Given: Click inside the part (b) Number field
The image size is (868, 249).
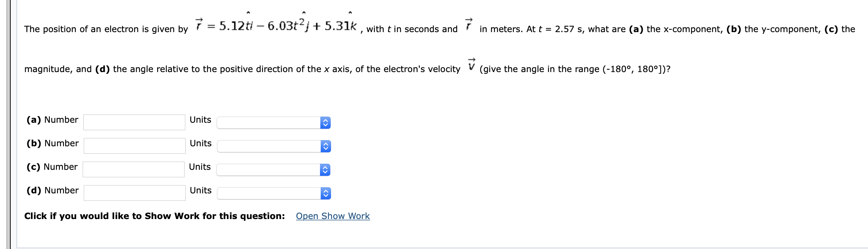Looking at the screenshot, I should [134, 146].
